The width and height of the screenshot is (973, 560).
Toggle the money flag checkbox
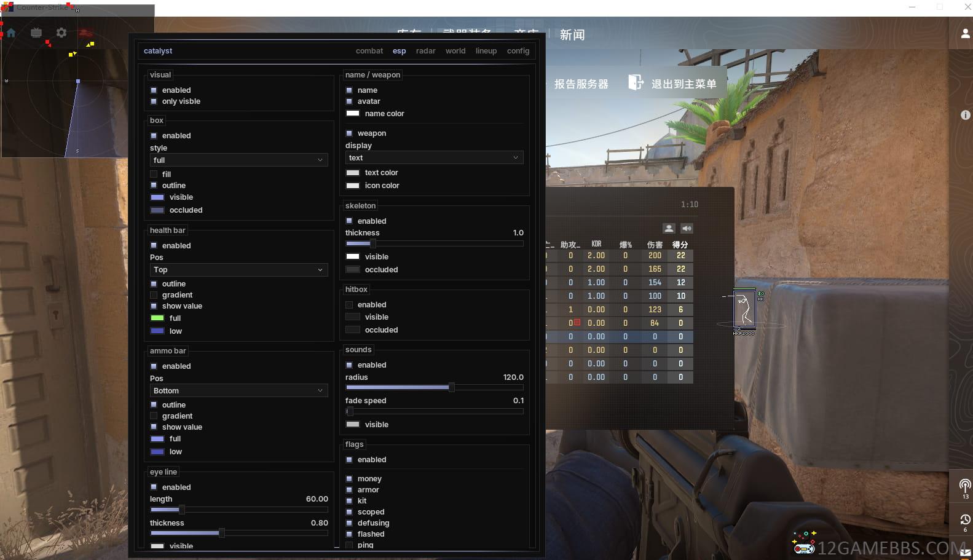[349, 479]
